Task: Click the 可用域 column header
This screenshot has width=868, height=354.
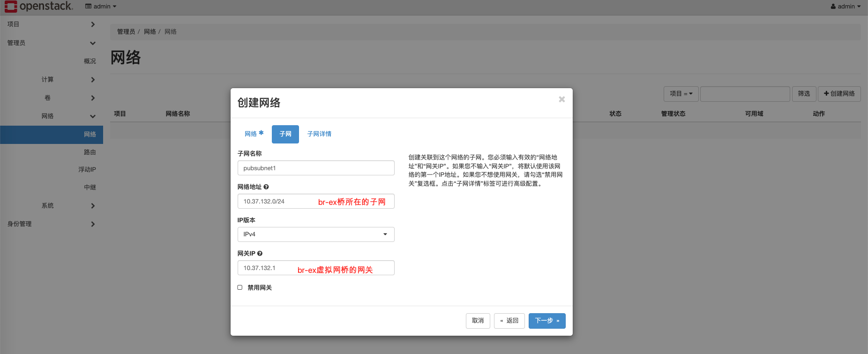Action: click(x=754, y=114)
